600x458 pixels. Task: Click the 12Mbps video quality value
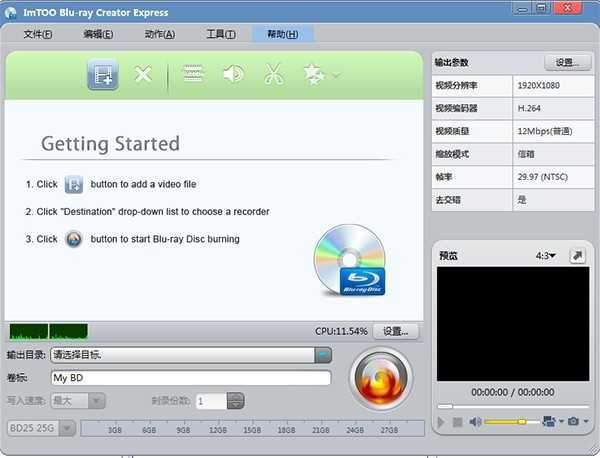pos(545,131)
